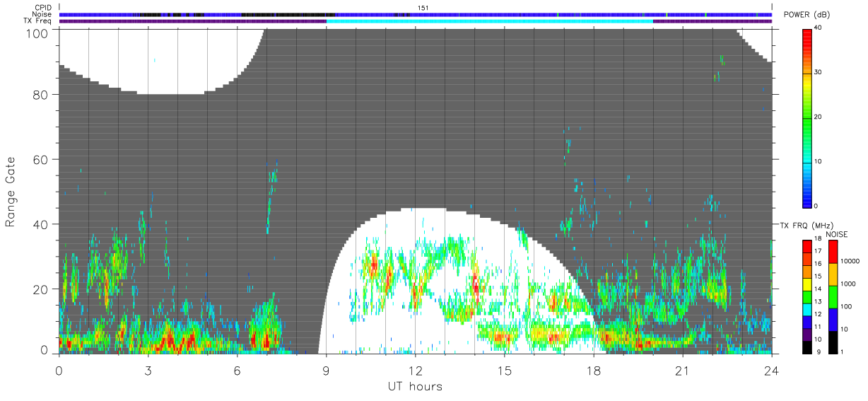Image resolution: width=868 pixels, height=401 pixels.
Task: Click the 3 tick on UT hours axis
Action: pyautogui.click(x=148, y=370)
